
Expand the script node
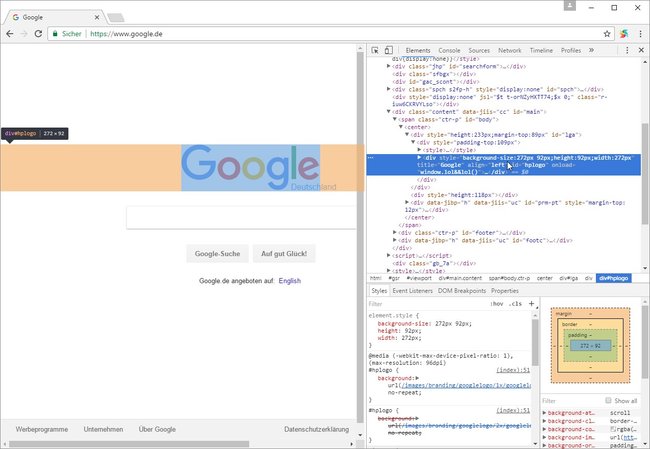click(388, 255)
